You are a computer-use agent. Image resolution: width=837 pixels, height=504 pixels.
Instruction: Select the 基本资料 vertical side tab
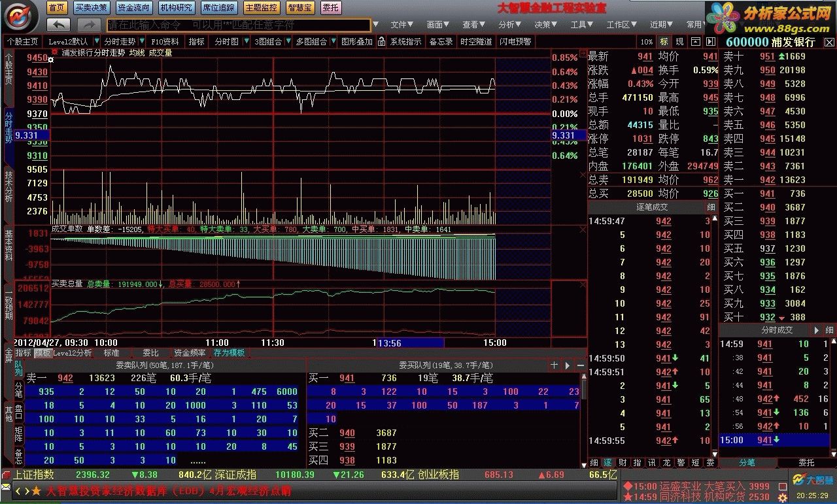tap(9, 245)
